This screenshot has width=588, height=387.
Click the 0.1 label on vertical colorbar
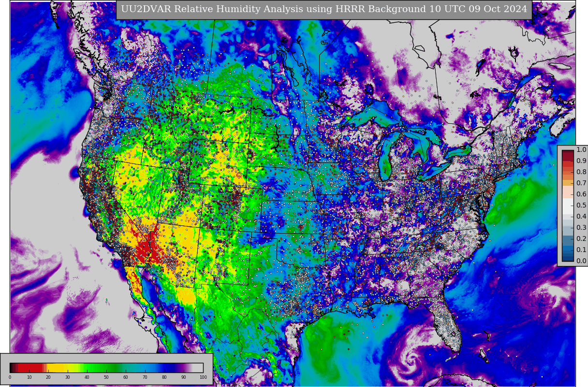581,250
